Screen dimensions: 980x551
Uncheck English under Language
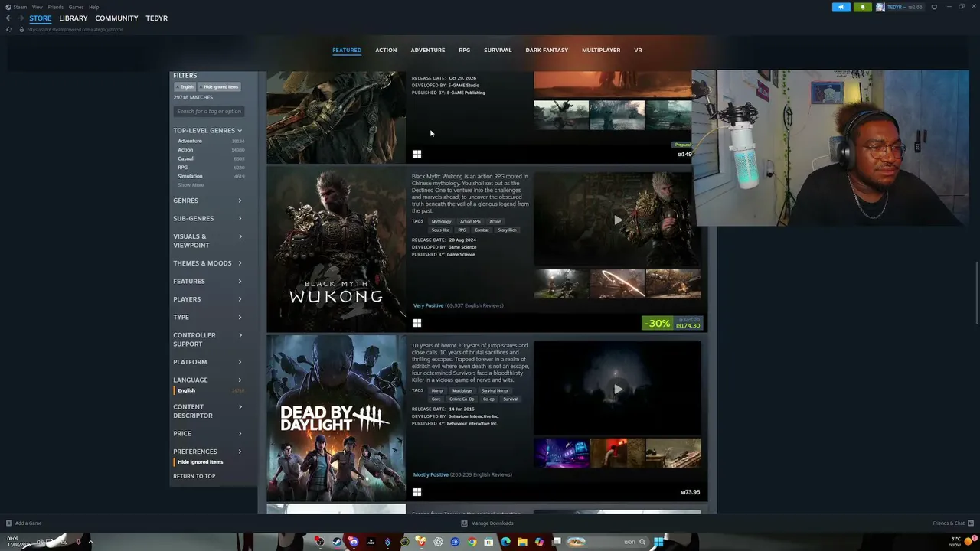pyautogui.click(x=186, y=390)
